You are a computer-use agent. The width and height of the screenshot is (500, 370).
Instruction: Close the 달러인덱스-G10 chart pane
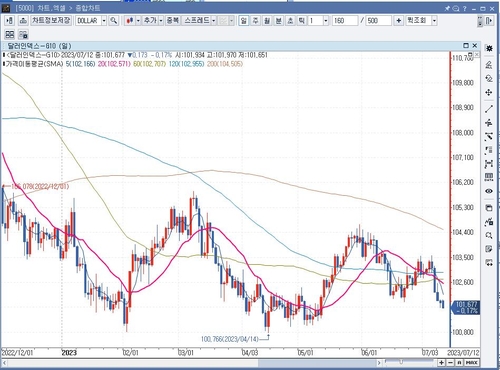click(475, 45)
